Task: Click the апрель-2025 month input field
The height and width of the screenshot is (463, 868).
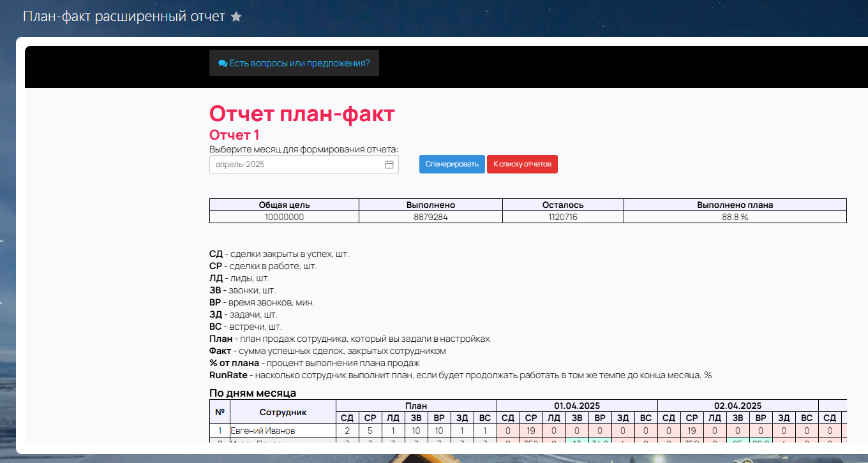Action: (297, 165)
